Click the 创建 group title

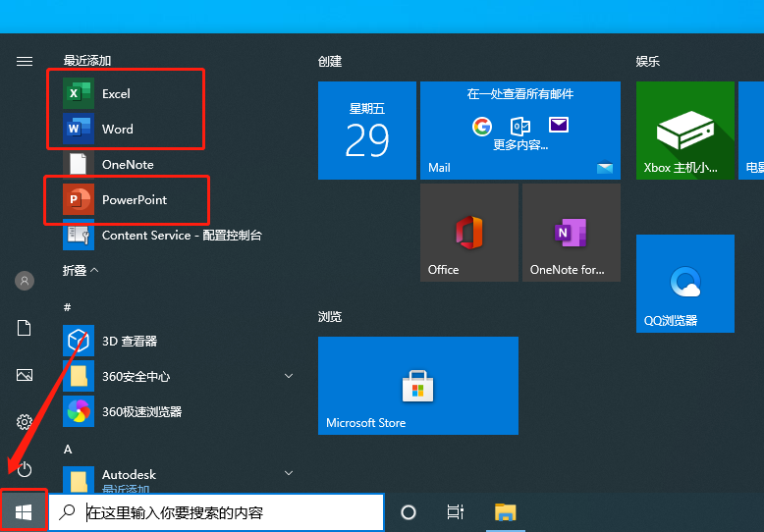(330, 62)
